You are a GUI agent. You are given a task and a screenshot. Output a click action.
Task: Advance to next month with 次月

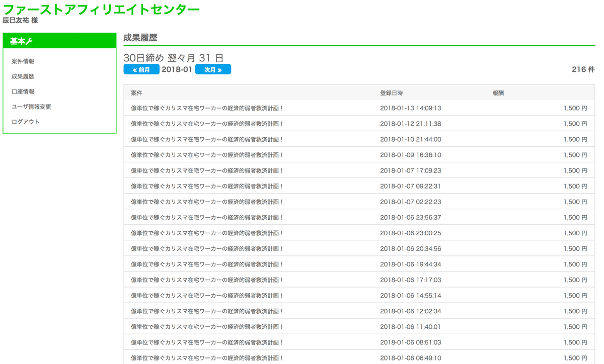tap(213, 69)
